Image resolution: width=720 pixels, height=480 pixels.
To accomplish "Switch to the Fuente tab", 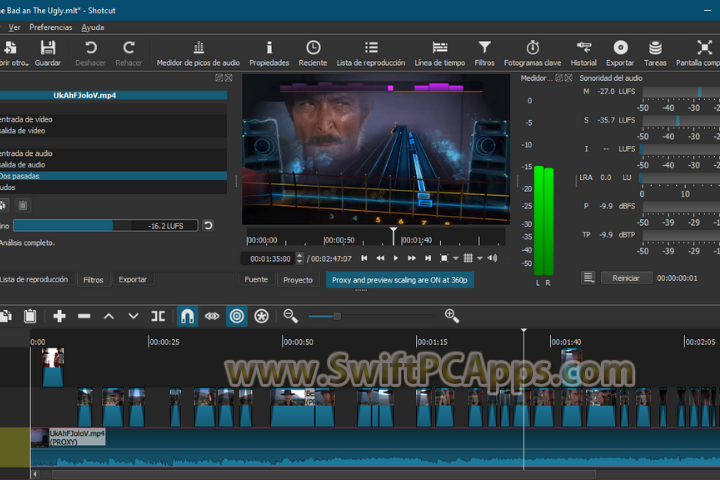I will click(x=256, y=280).
